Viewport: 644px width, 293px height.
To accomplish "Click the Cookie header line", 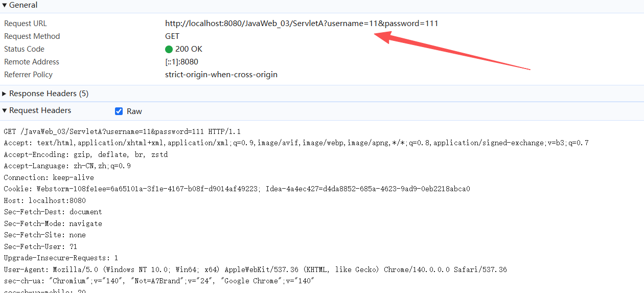I will point(237,189).
